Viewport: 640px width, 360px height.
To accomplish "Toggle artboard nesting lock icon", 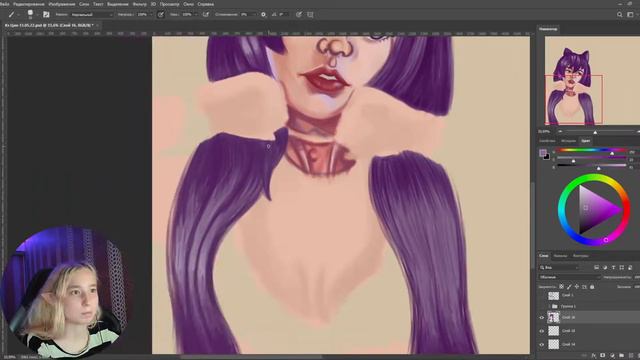I will pyautogui.click(x=584, y=287).
